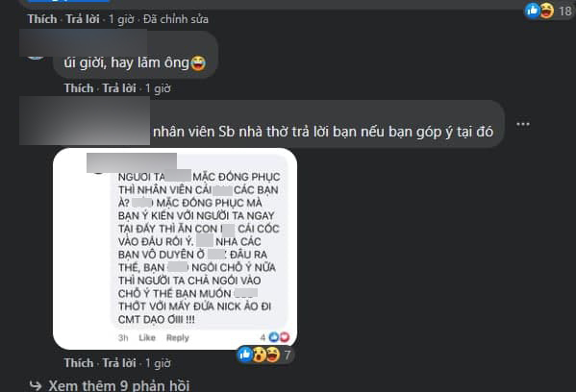Click the wow reaction icon beside count 7
The width and height of the screenshot is (576, 392).
260,355
